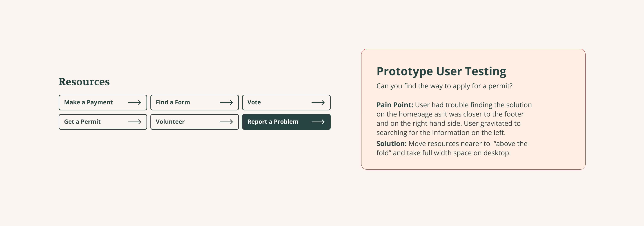The width and height of the screenshot is (644, 226).
Task: Click the Get a Permit label text
Action: (82, 122)
